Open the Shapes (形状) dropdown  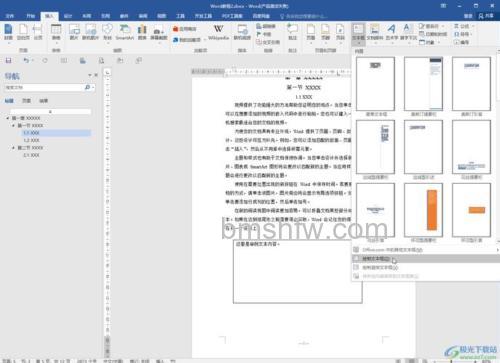(107, 33)
